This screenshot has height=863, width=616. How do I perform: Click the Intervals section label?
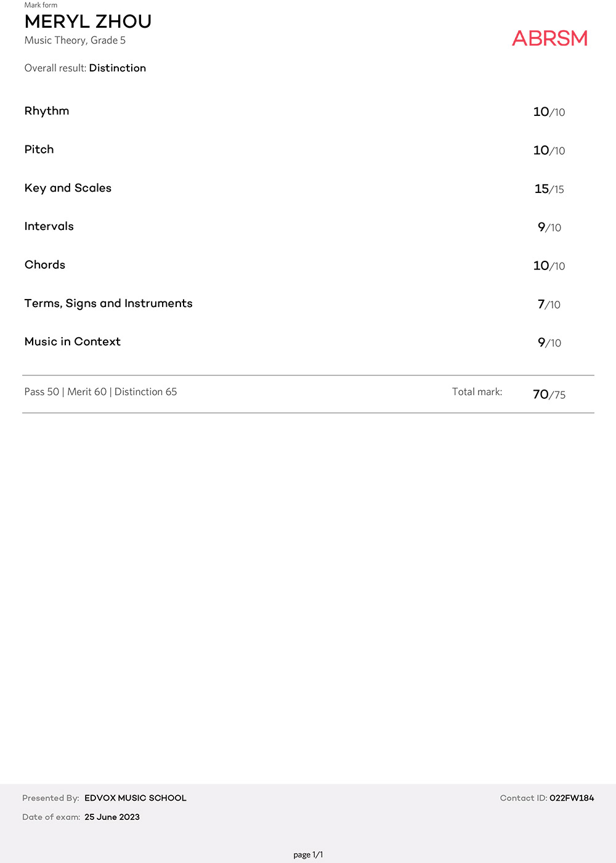point(49,226)
